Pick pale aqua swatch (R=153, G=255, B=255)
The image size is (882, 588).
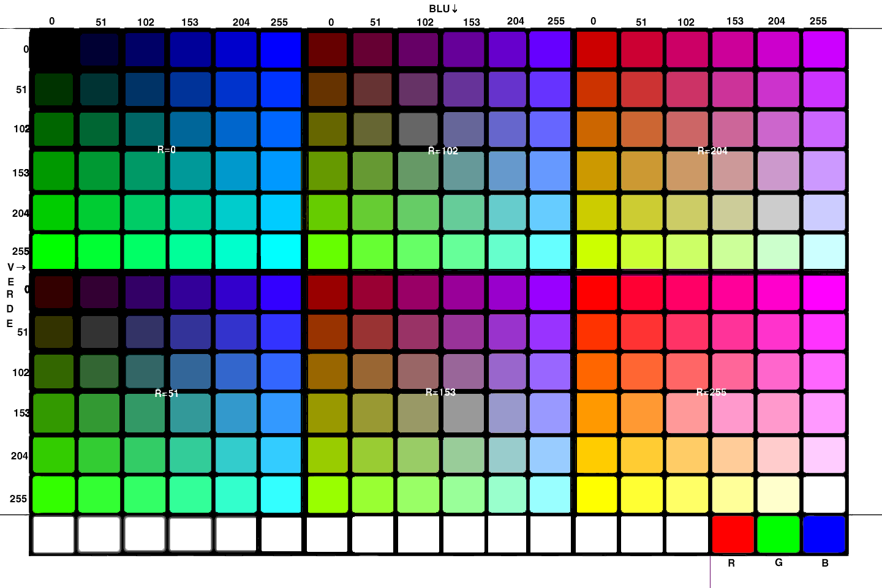pos(550,494)
